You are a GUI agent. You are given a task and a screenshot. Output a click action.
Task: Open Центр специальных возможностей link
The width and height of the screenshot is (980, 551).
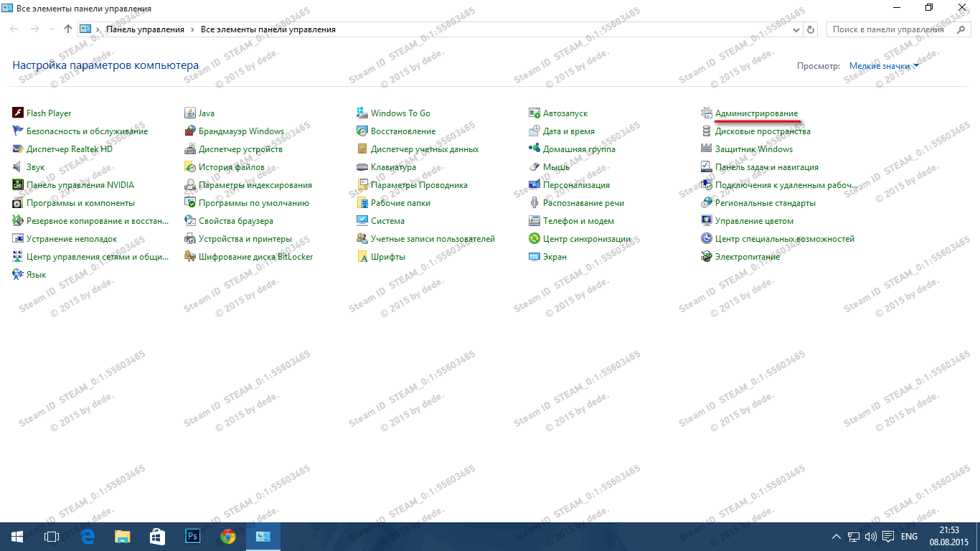(785, 239)
